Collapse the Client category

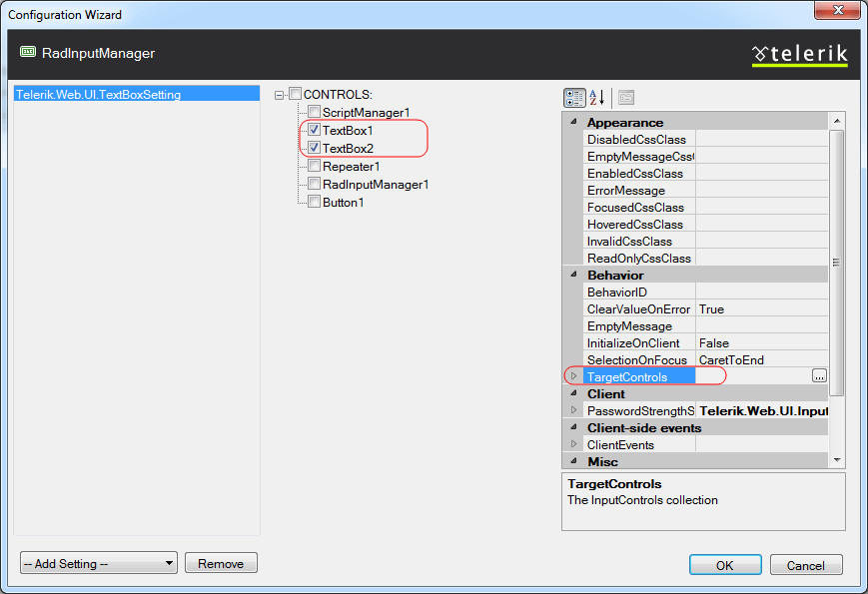(x=573, y=393)
